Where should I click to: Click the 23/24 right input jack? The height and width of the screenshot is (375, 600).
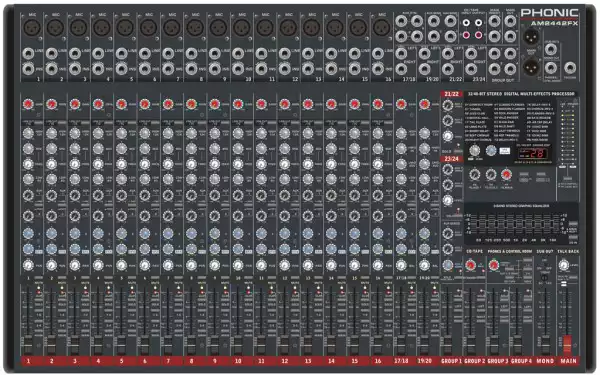pos(471,69)
